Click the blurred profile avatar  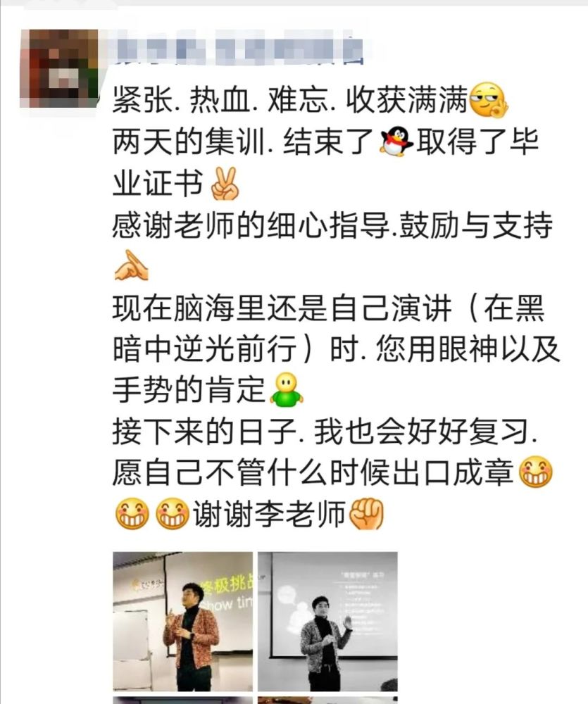[x=59, y=68]
